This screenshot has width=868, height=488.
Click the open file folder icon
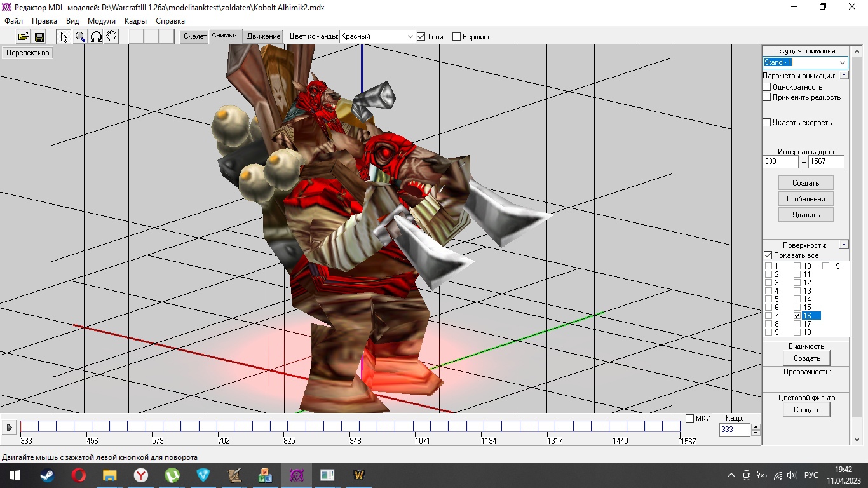(23, 37)
